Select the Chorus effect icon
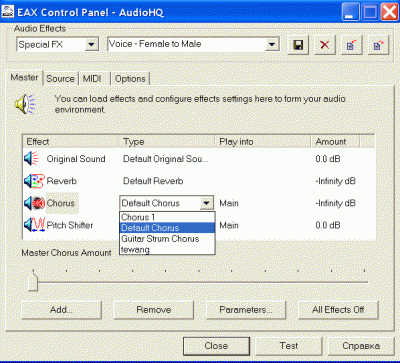The image size is (400, 363). click(34, 203)
